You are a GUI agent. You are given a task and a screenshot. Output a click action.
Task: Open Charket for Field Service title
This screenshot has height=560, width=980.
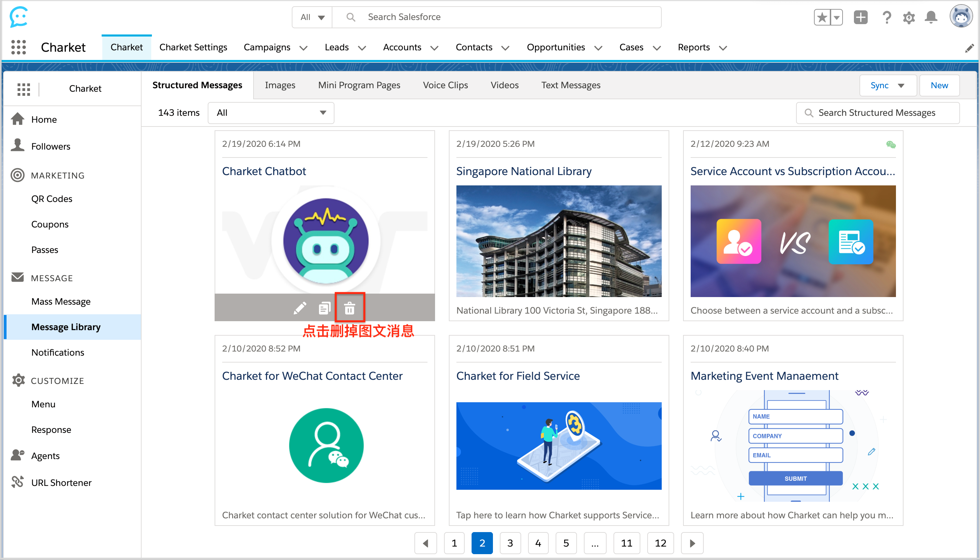click(518, 376)
